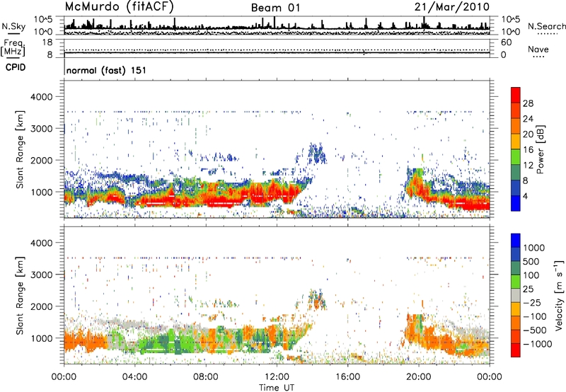
Task: Click the date '21/Mar/2010'
Action: click(x=452, y=7)
